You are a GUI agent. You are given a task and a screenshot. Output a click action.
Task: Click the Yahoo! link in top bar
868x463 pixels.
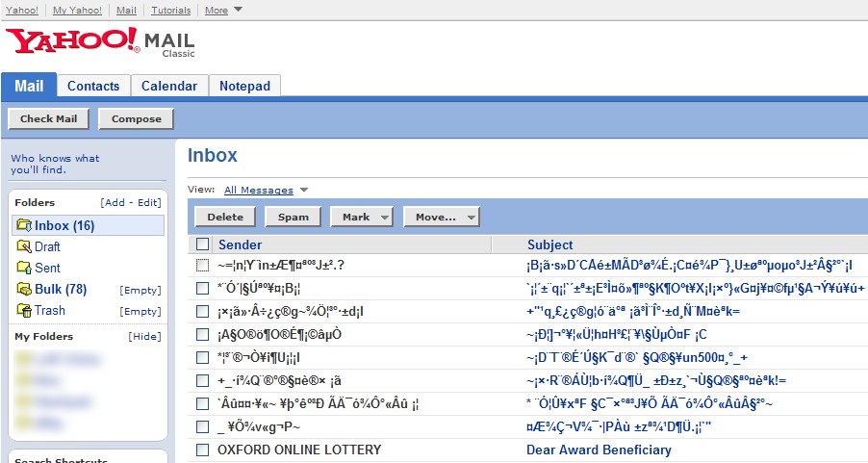[21, 10]
